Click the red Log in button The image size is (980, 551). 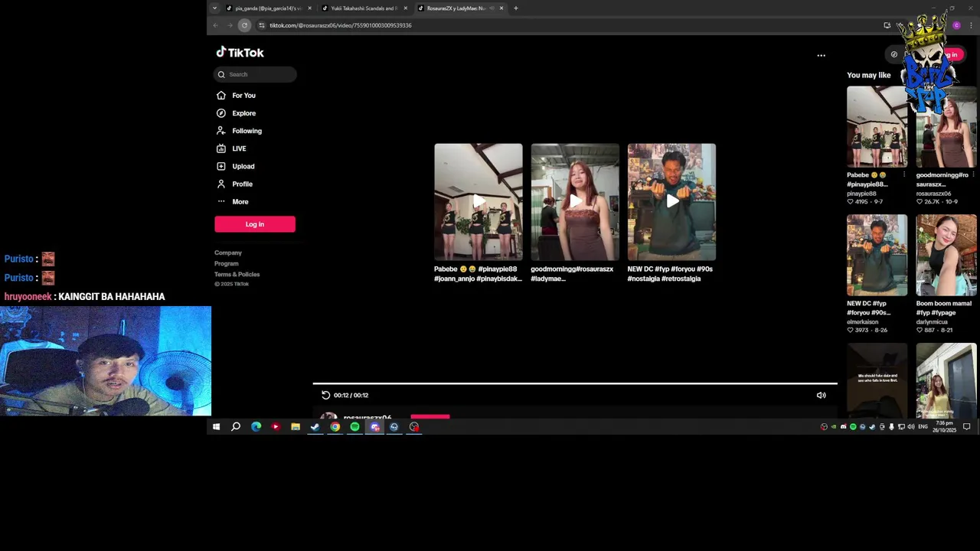(x=255, y=224)
